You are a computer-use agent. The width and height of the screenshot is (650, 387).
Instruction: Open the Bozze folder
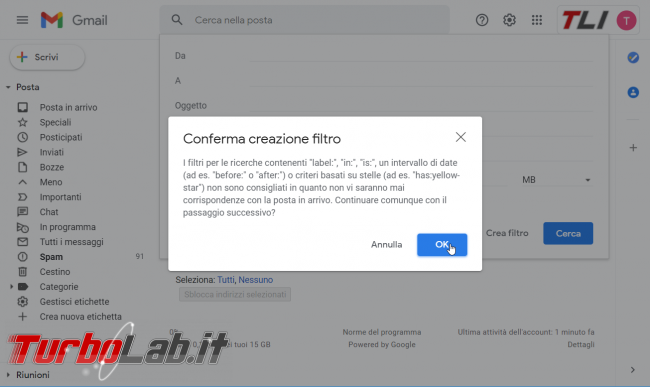pos(51,167)
